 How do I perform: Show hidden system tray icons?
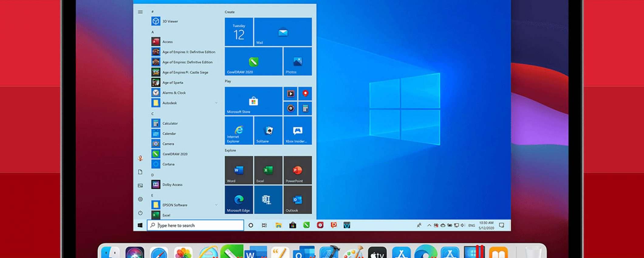pos(429,225)
